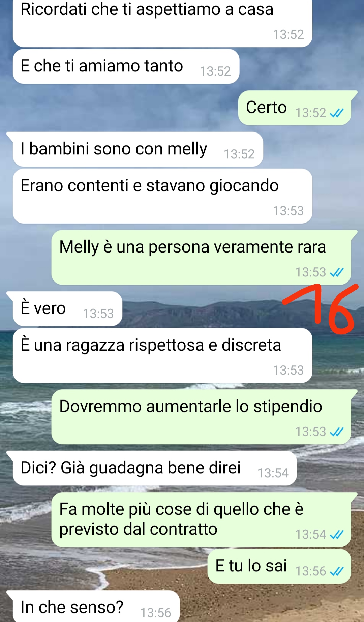Image resolution: width=364 pixels, height=622 pixels.
Task: Tap the 13:52 timestamp on 'Certo'
Action: click(x=310, y=113)
